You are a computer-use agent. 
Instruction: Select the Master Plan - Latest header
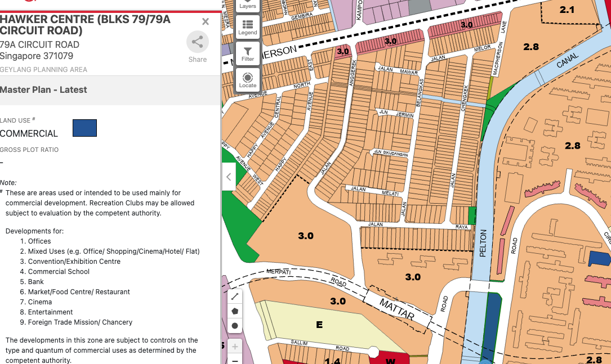pyautogui.click(x=44, y=89)
